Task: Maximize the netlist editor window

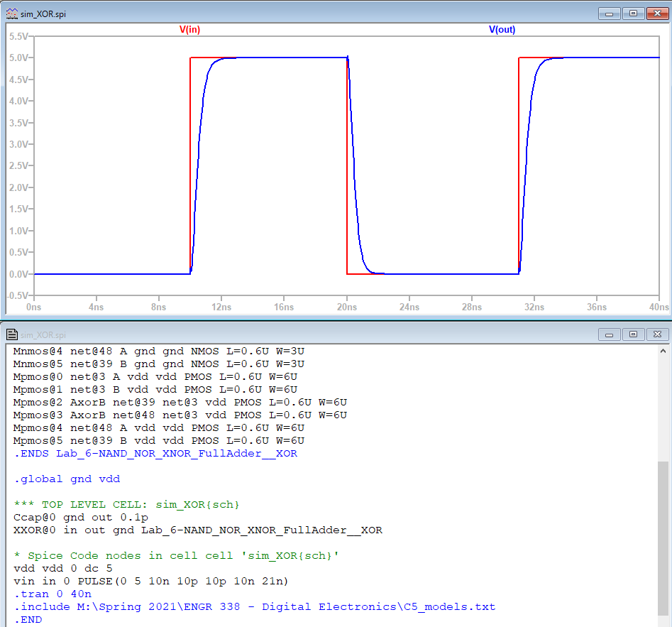Action: pos(632,334)
